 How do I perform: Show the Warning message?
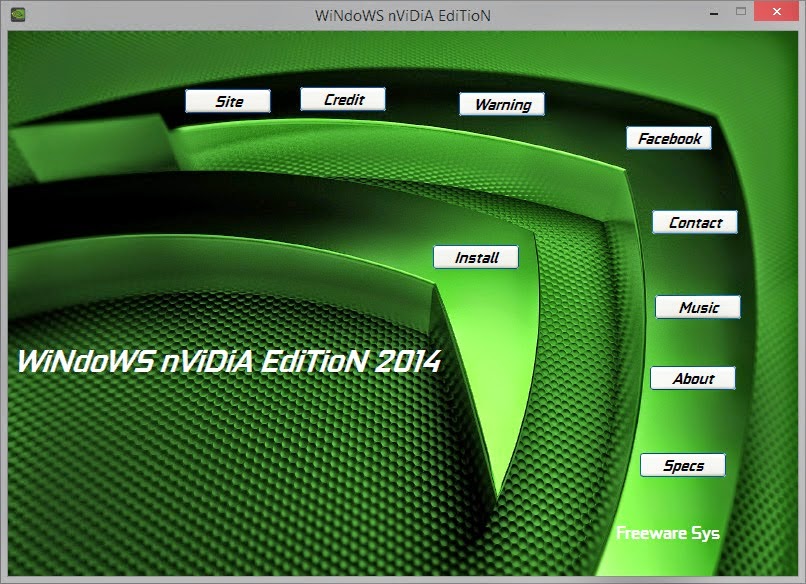click(502, 104)
